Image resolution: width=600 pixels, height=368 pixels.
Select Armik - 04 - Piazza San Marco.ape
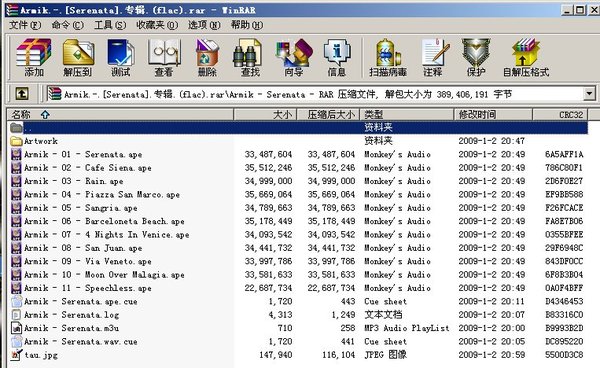(x=102, y=195)
